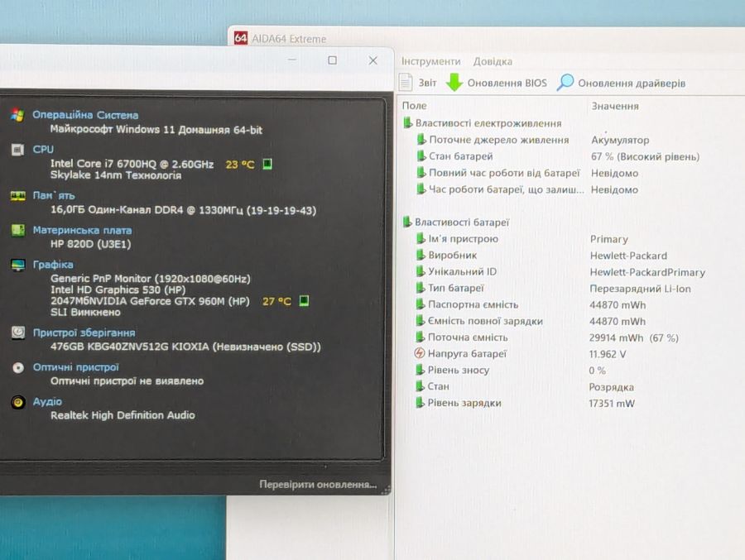Viewport: 745px width, 560px height.
Task: Open the CPU section link
Action: [x=43, y=149]
